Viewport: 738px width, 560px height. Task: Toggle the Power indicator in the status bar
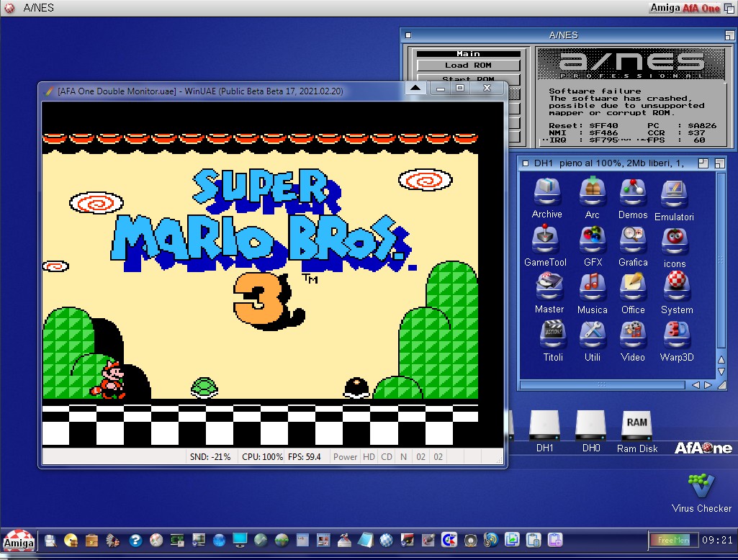point(346,457)
